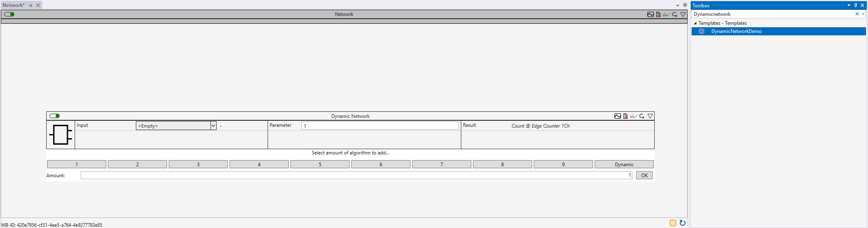Open the document list dropdown arrow
Screen dimensions: 868x228
pos(678,5)
